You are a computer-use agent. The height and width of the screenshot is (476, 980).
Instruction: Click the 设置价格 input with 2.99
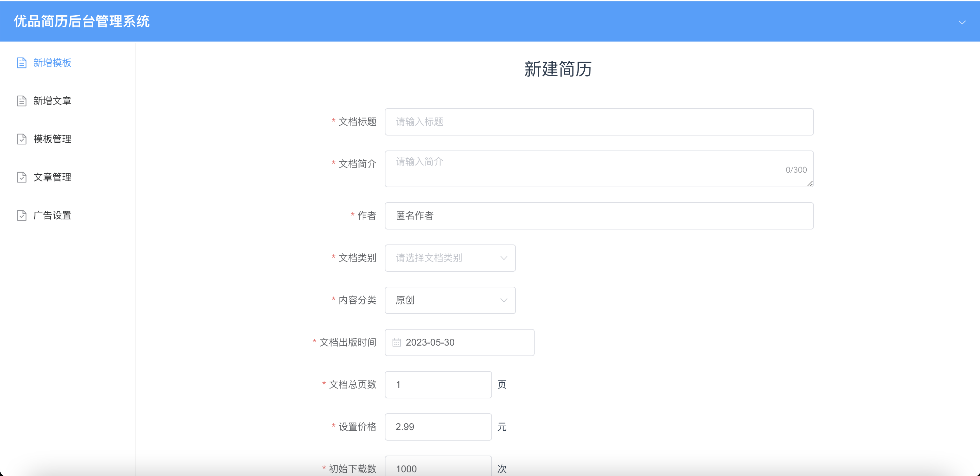pos(438,427)
